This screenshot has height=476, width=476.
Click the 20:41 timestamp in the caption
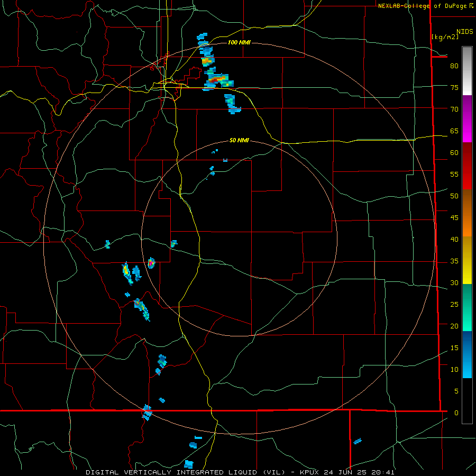tap(383, 472)
